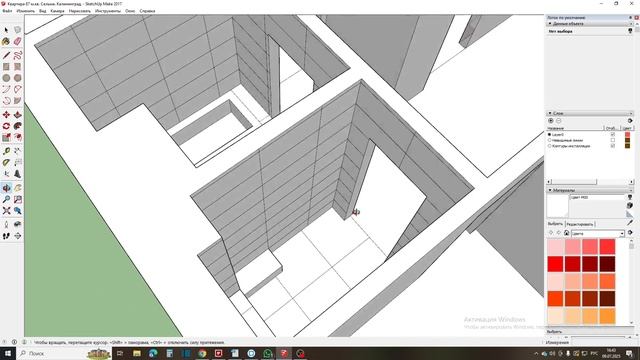Viewport: 640px width, 360px height.
Task: Collapse the Слои panel
Action: pos(550,113)
